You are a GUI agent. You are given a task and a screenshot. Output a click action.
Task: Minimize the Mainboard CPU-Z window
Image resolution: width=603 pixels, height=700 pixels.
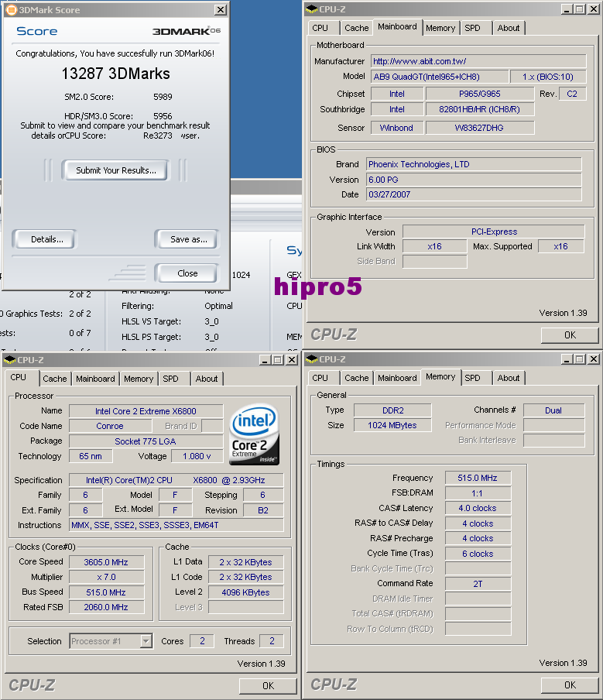click(x=567, y=9)
